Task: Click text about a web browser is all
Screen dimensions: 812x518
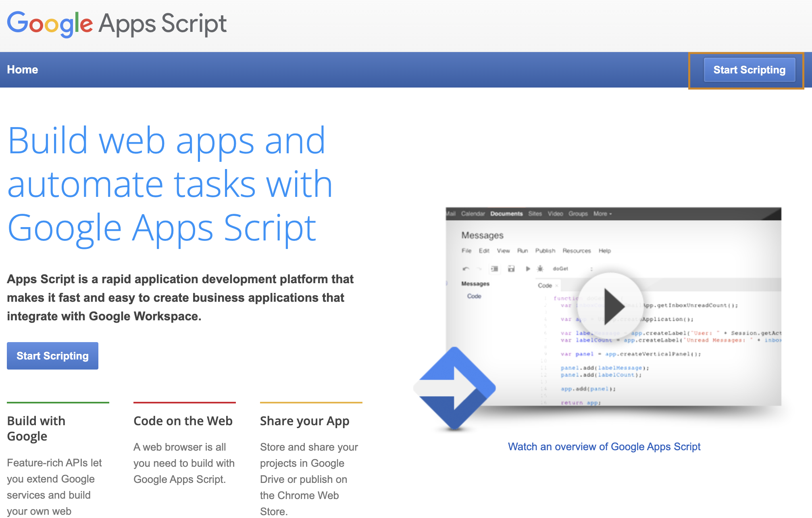Action: 184,463
